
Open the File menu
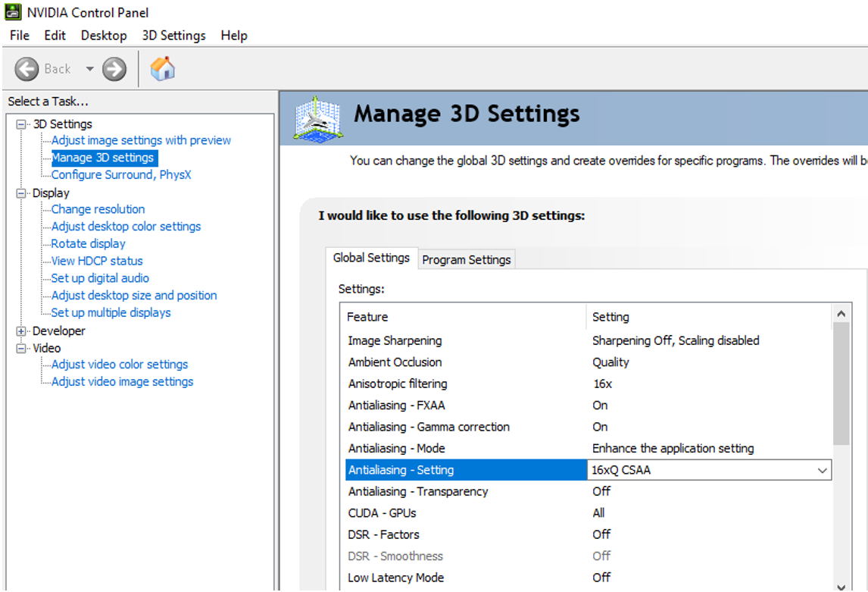click(x=20, y=36)
